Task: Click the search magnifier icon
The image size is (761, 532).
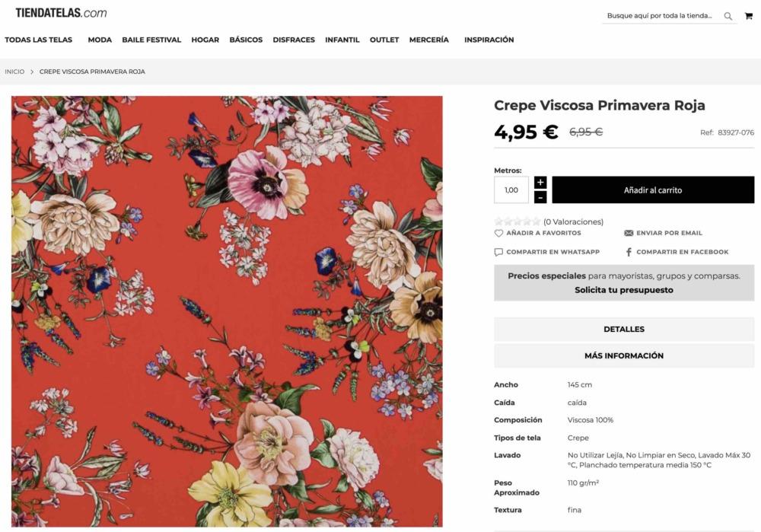Action: click(x=728, y=16)
